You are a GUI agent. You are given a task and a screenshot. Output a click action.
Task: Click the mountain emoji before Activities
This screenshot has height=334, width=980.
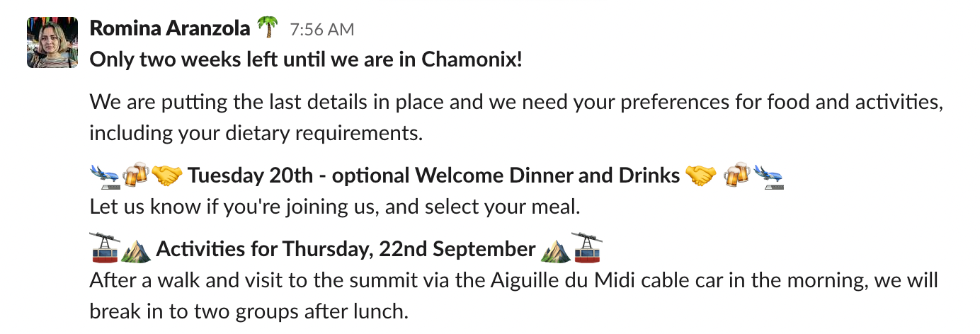tap(135, 249)
